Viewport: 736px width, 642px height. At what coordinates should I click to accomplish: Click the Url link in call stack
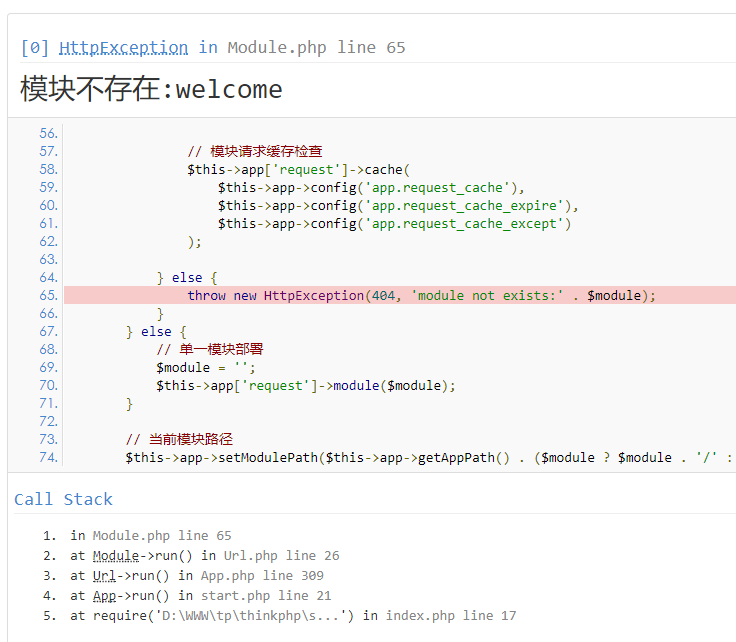104,576
